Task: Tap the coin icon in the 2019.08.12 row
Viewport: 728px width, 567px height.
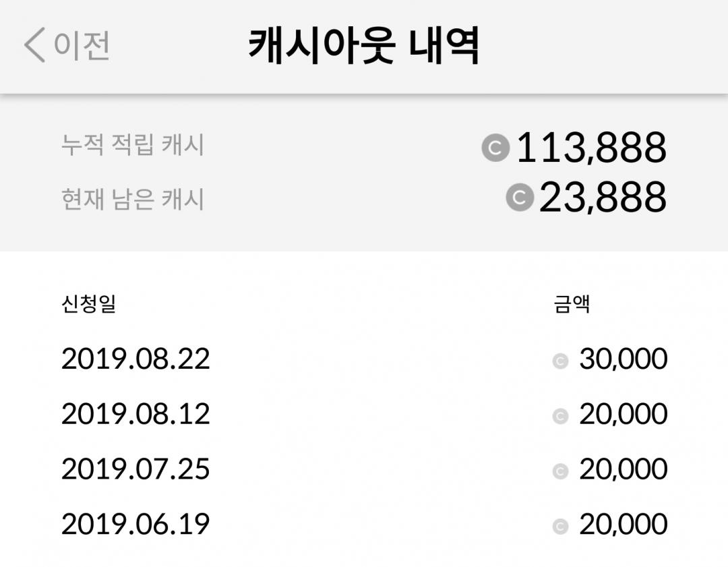Action: pos(560,417)
